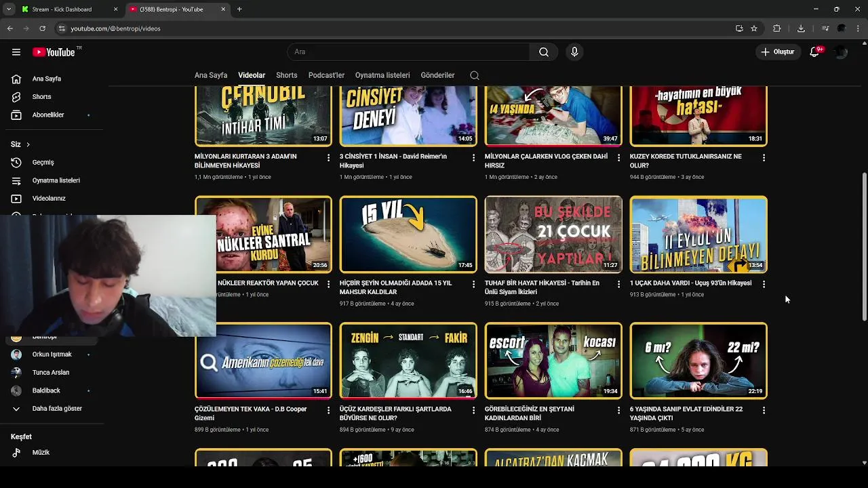Open more options for D.B Cooper Gizemi video
Viewport: 868px width, 488px height.
pyautogui.click(x=329, y=410)
